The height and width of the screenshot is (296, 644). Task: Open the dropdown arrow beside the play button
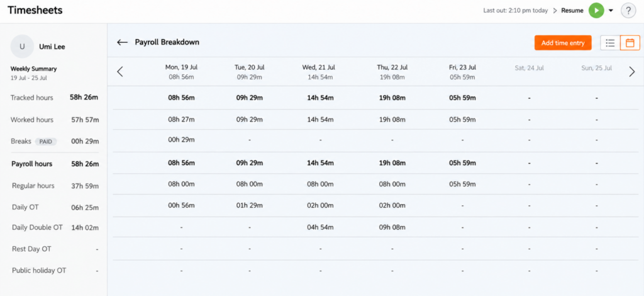(x=611, y=11)
